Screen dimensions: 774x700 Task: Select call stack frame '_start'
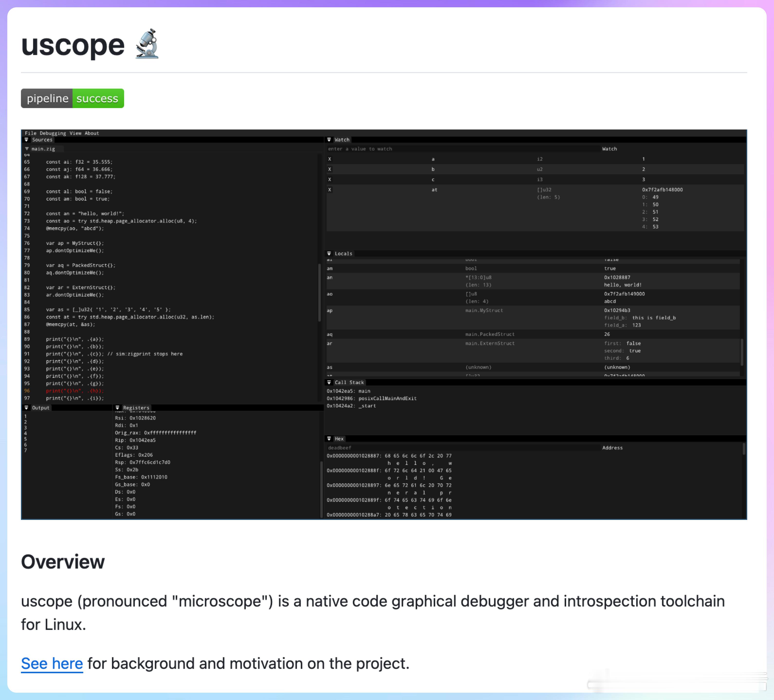pyautogui.click(x=351, y=405)
